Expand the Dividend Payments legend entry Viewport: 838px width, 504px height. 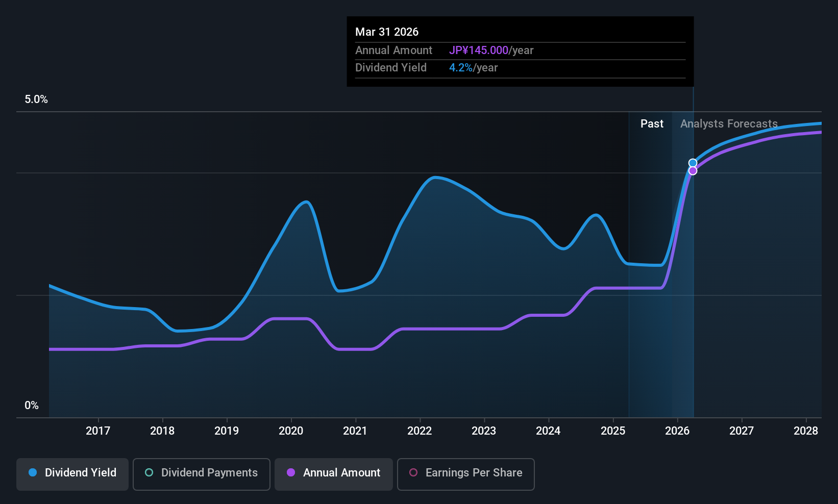201,474
